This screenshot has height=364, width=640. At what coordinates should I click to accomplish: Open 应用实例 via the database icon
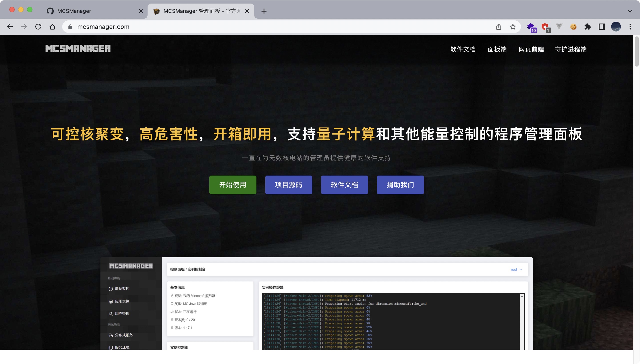[x=111, y=301]
